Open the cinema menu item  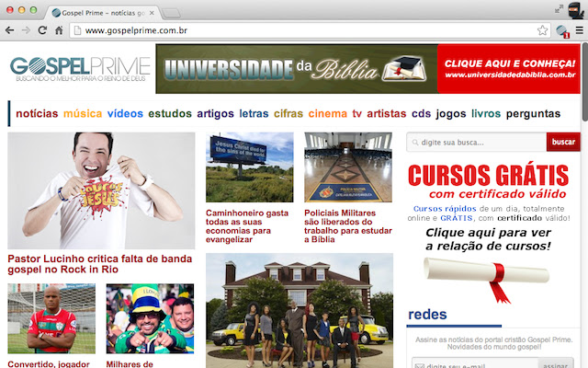(327, 113)
